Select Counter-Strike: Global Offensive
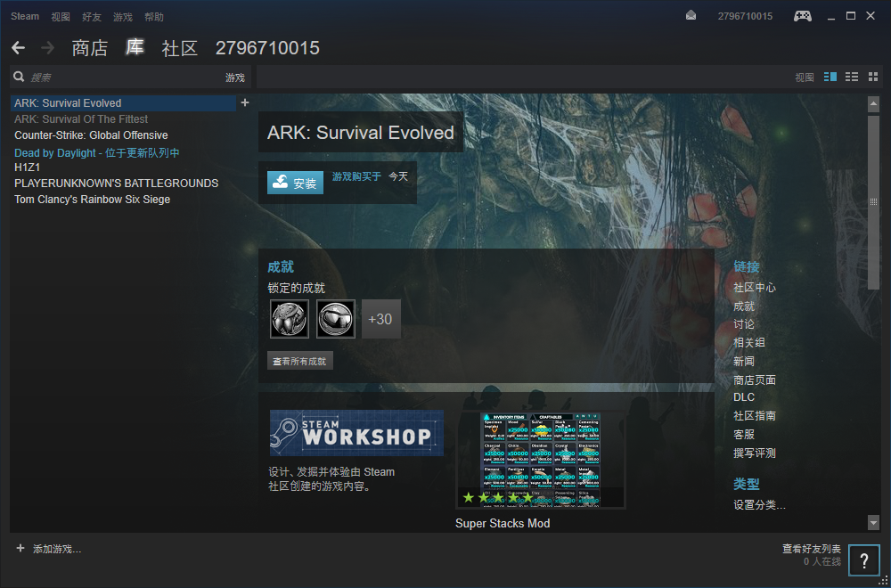Image resolution: width=891 pixels, height=588 pixels. coord(91,135)
